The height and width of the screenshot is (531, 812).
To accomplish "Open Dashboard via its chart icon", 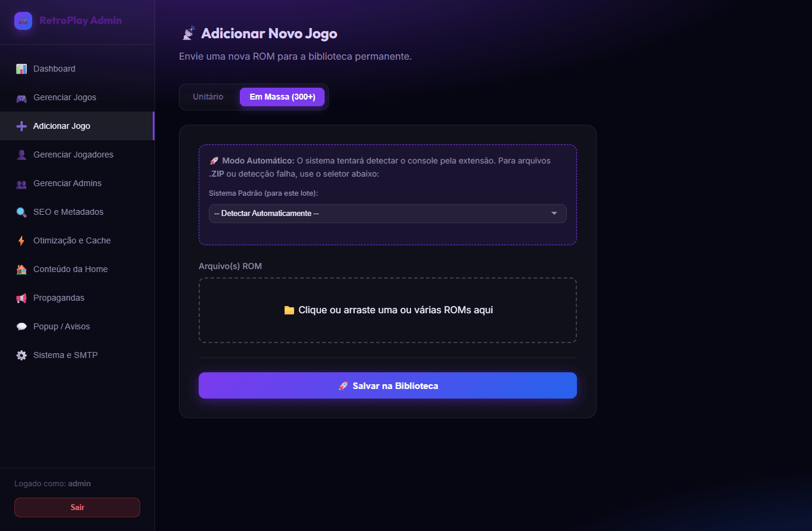I will pos(21,69).
